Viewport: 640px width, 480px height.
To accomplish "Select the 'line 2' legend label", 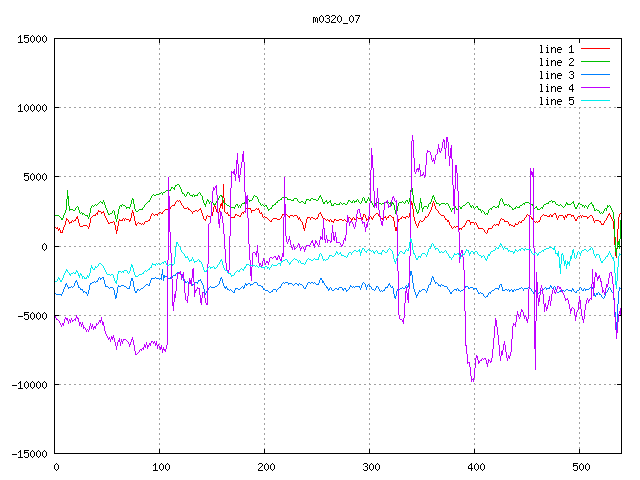I will 556,62.
